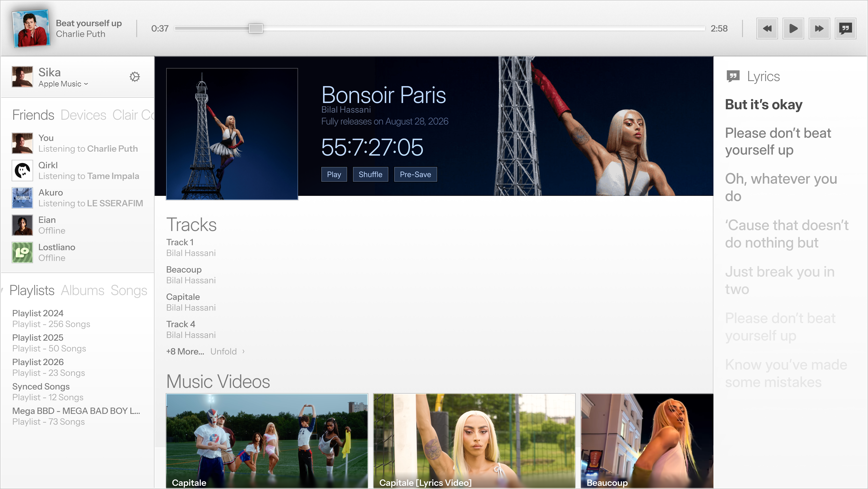
Task: Click the Lyrics speech-bubble icon in side panel
Action: pyautogui.click(x=733, y=76)
